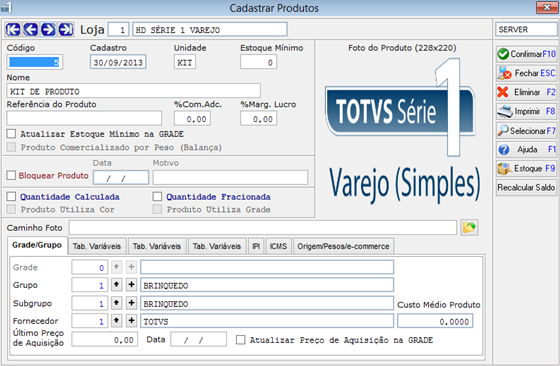Image resolution: width=560 pixels, height=366 pixels.
Task: Browse for photo with the folder icon
Action: [469, 227]
